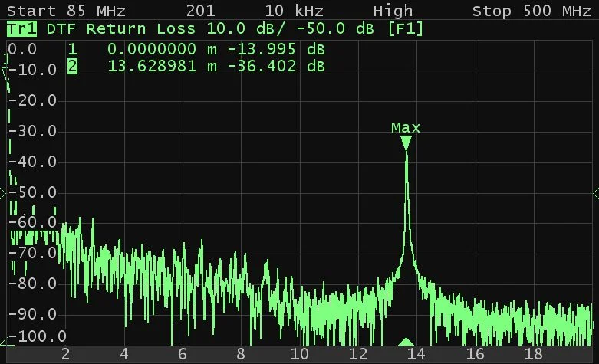The height and width of the screenshot is (364, 599).
Task: Toggle the High output power setting
Action: coord(393,11)
